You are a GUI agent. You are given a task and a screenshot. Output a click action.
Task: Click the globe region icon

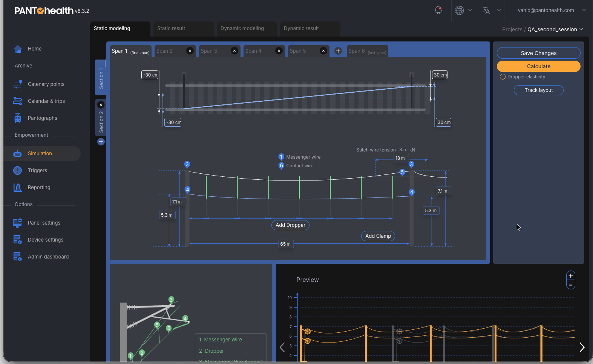pyautogui.click(x=459, y=10)
